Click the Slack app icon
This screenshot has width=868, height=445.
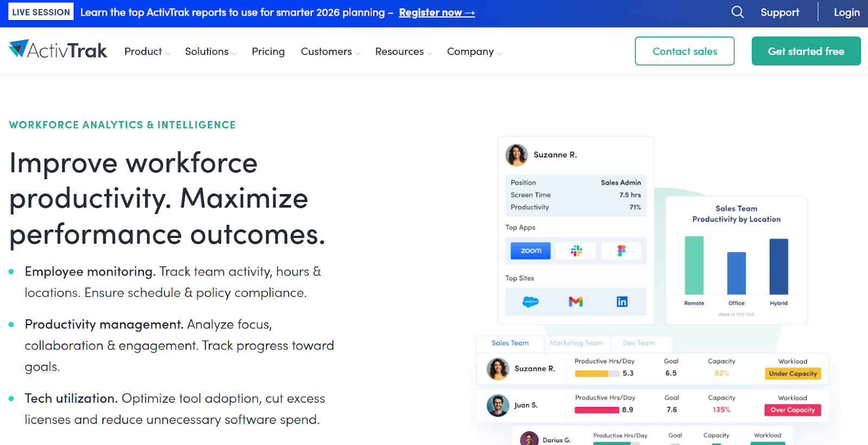576,251
